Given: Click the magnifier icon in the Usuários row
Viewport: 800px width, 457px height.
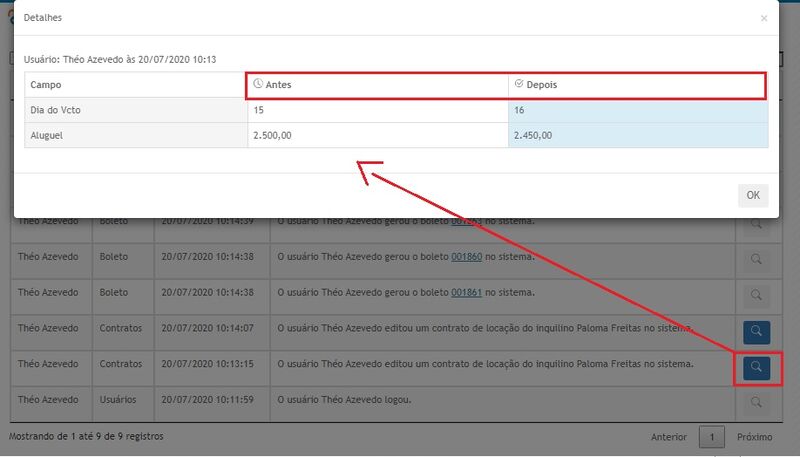Looking at the screenshot, I should pyautogui.click(x=756, y=401).
